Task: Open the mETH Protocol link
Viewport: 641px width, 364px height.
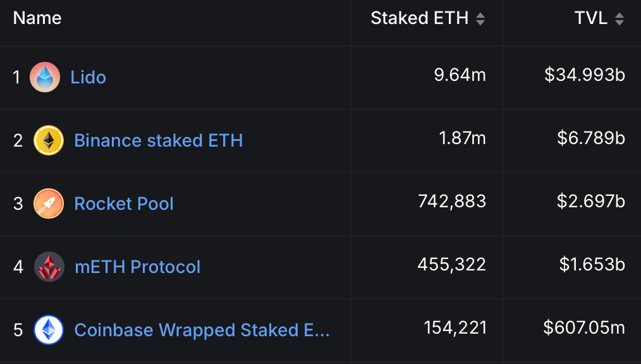Action: [137, 267]
